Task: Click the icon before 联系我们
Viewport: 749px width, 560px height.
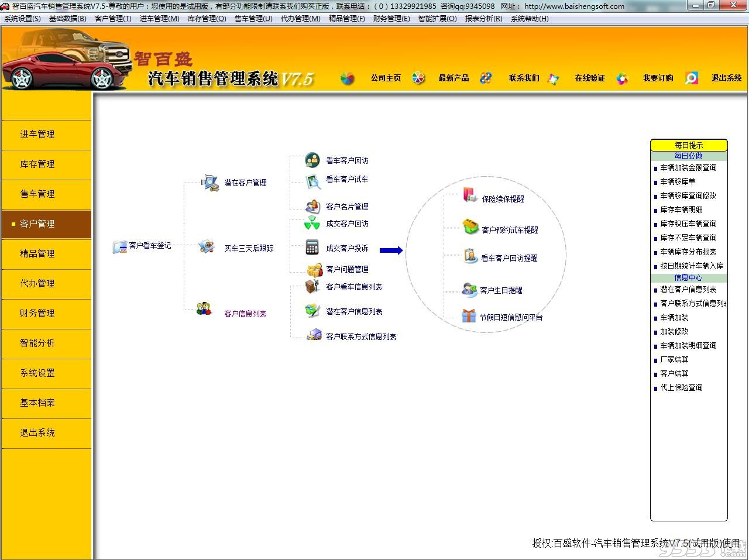Action: (486, 78)
